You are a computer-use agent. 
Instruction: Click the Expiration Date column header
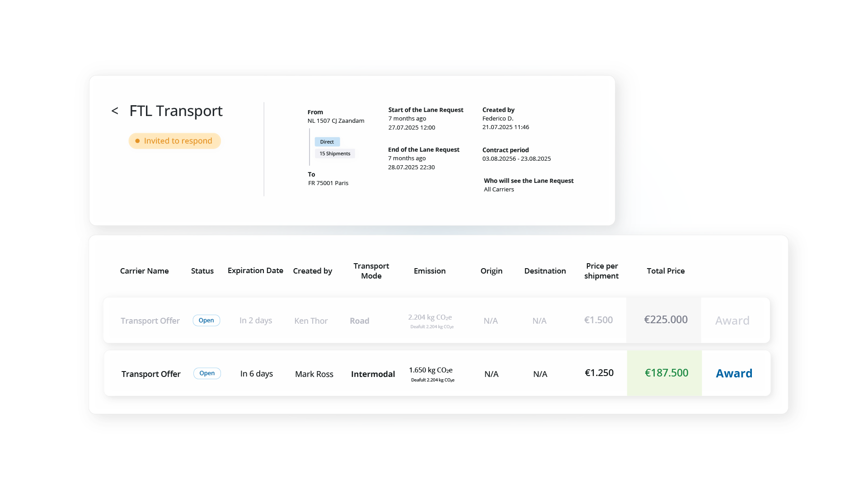click(255, 271)
